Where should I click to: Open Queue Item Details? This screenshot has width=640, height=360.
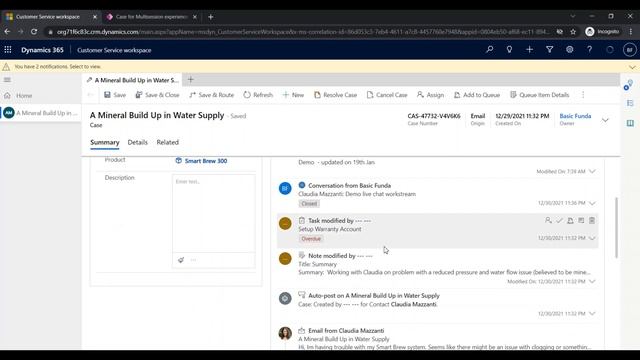(539, 95)
